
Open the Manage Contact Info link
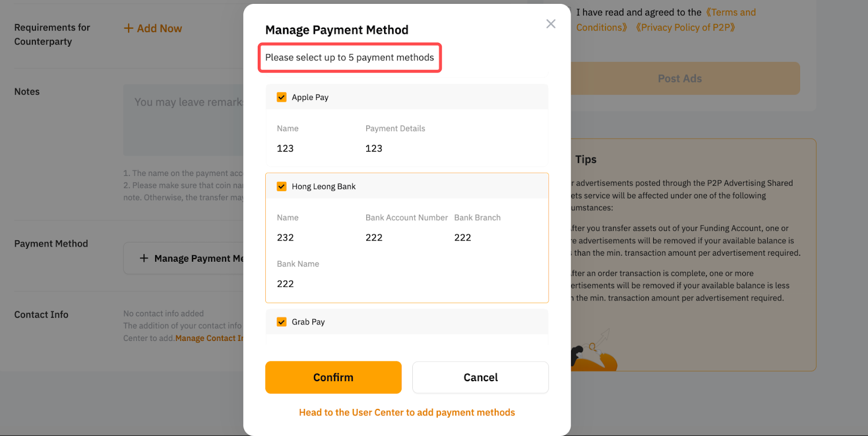pos(209,338)
